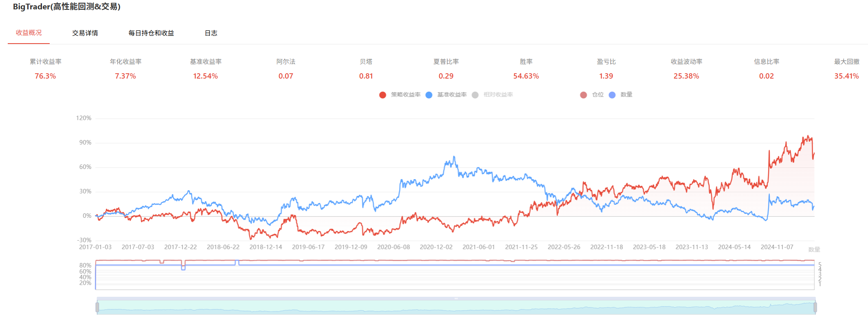Hide the 仓位 series via legend
The height and width of the screenshot is (320, 868).
coord(584,95)
